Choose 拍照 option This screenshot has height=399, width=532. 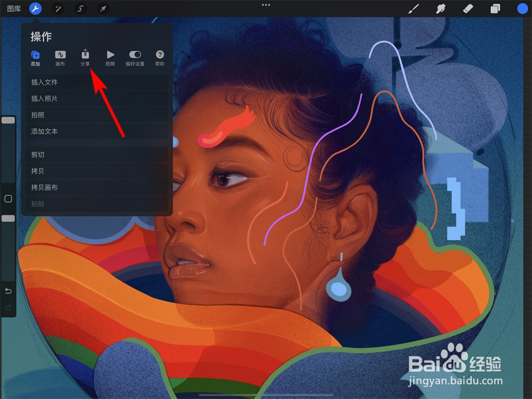point(97,115)
